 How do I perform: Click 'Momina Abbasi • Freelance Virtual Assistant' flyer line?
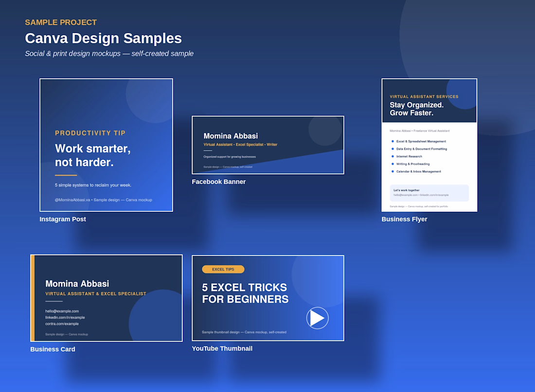(x=420, y=131)
